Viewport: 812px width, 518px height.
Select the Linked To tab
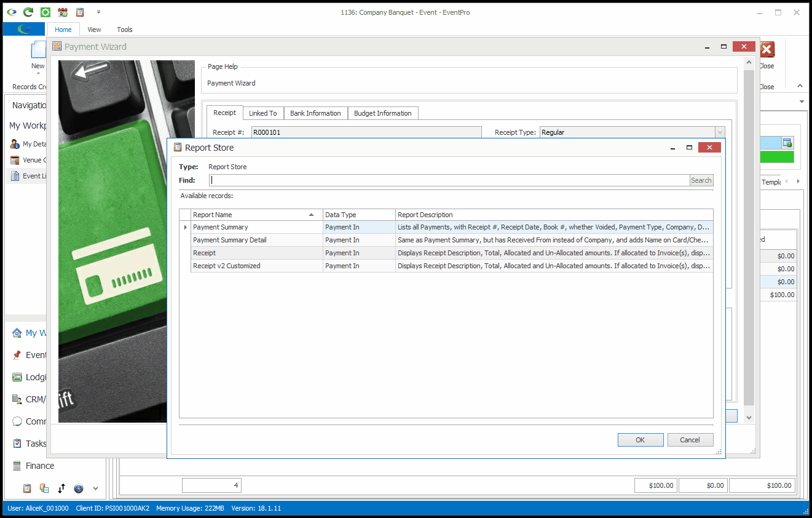[263, 113]
